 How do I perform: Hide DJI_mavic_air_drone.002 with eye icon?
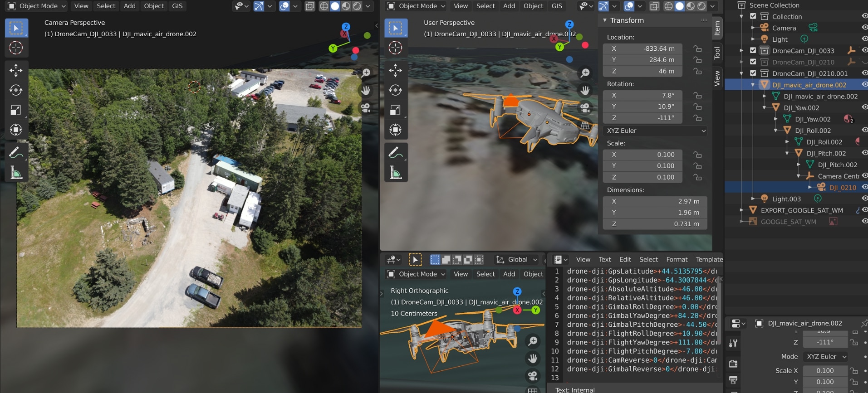pos(864,85)
